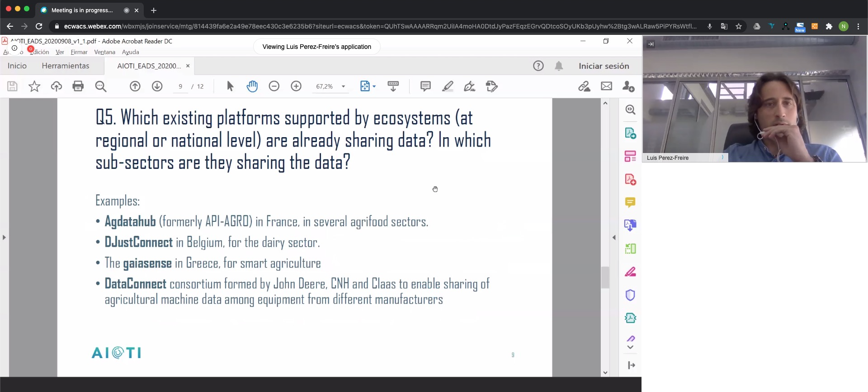This screenshot has height=392, width=868.
Task: Open the Combine files tool in right panel
Action: click(x=630, y=225)
